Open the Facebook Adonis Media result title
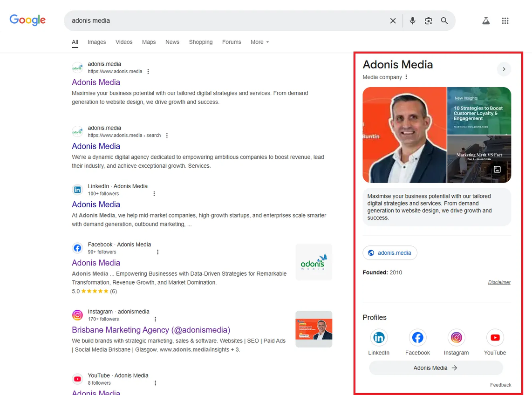The width and height of the screenshot is (532, 395). (96, 263)
